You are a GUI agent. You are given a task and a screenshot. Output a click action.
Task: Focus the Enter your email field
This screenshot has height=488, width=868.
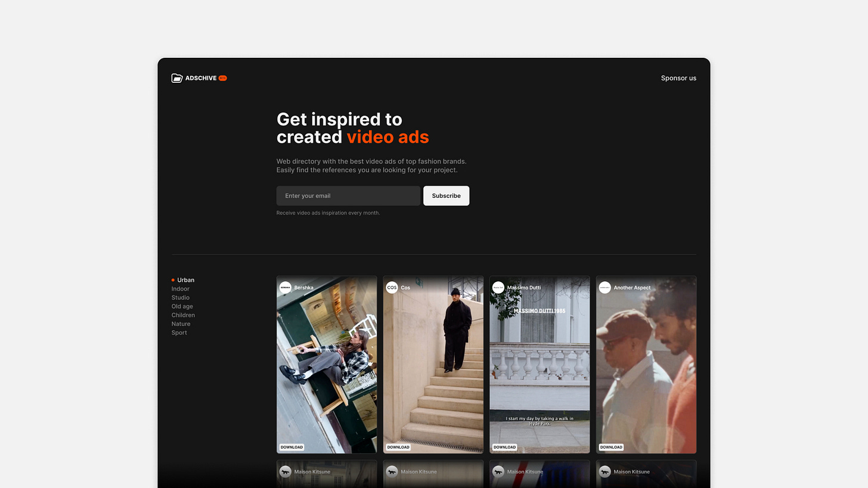(348, 195)
